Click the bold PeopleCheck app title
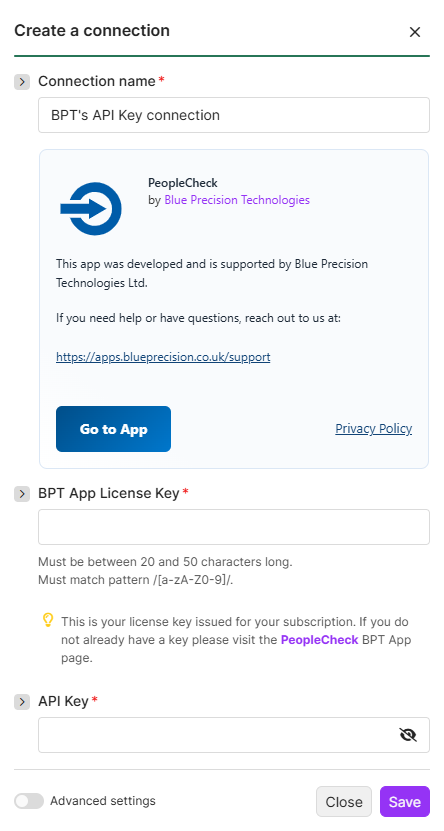This screenshot has height=831, width=444. (x=183, y=183)
